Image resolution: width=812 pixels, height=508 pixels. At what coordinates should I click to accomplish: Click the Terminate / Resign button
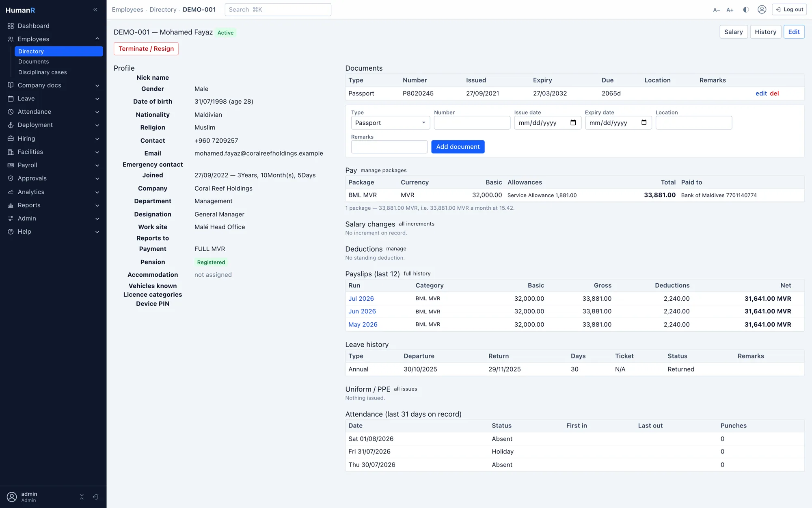click(x=146, y=49)
